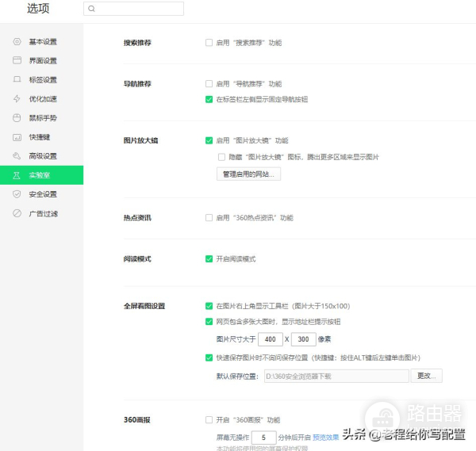Check 隐藏图片放大镜图标 option
This screenshot has height=451, width=476.
(221, 157)
